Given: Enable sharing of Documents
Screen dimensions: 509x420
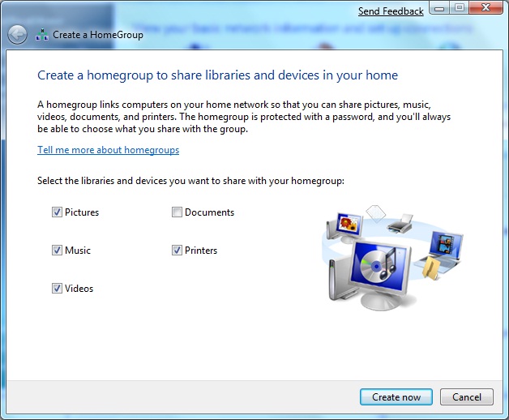Looking at the screenshot, I should pos(177,212).
